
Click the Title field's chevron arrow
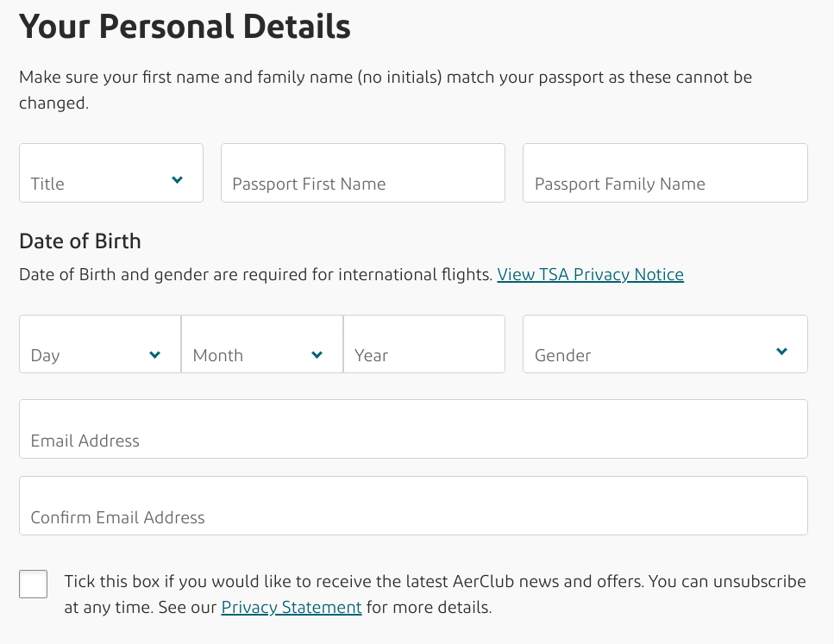click(x=177, y=180)
